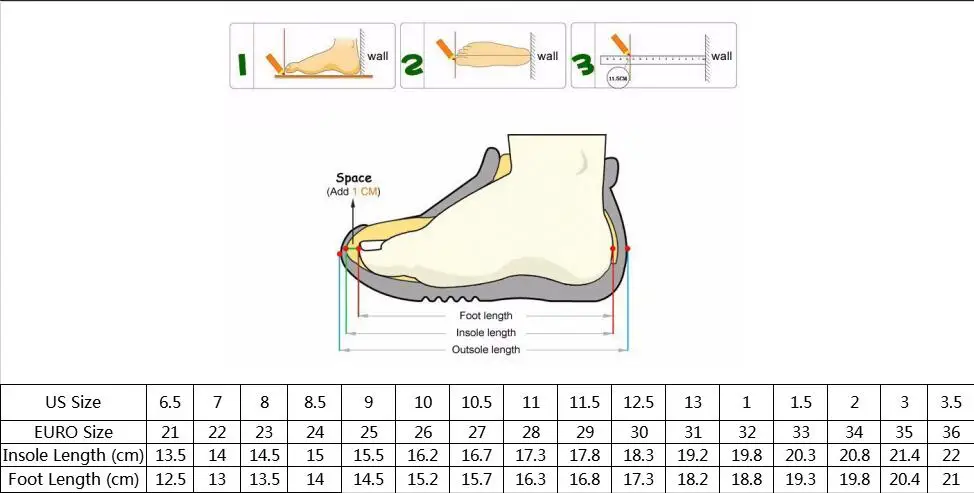Click foot length 19.3 cell
Image resolution: width=974 pixels, height=493 pixels.
pos(801,480)
